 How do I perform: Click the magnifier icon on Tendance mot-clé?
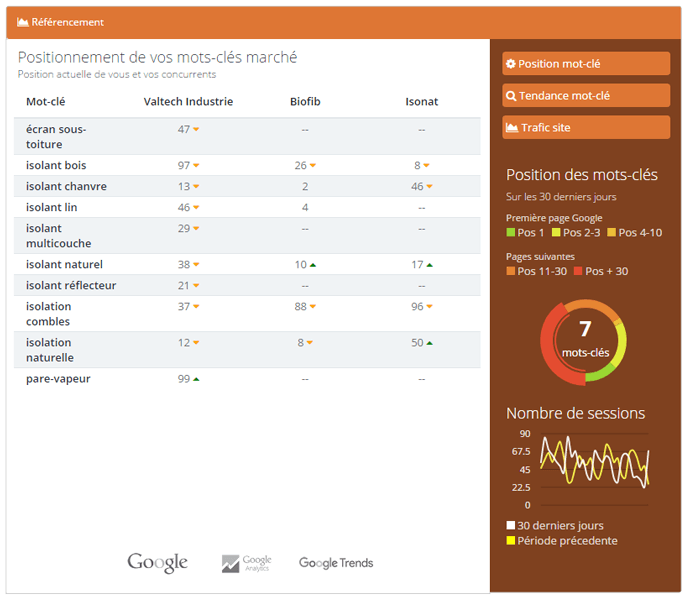tap(511, 96)
